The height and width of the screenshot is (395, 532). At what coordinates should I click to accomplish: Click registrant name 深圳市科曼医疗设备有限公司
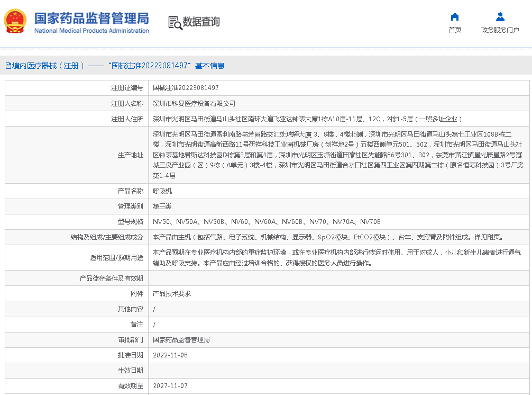point(194,103)
